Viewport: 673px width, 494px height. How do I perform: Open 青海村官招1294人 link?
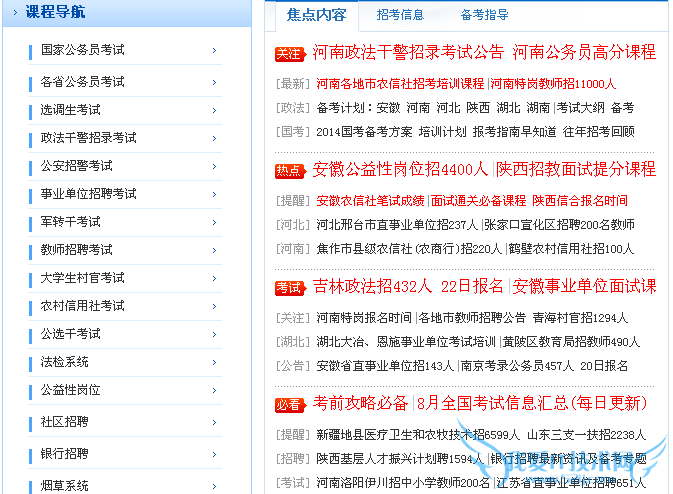click(580, 318)
